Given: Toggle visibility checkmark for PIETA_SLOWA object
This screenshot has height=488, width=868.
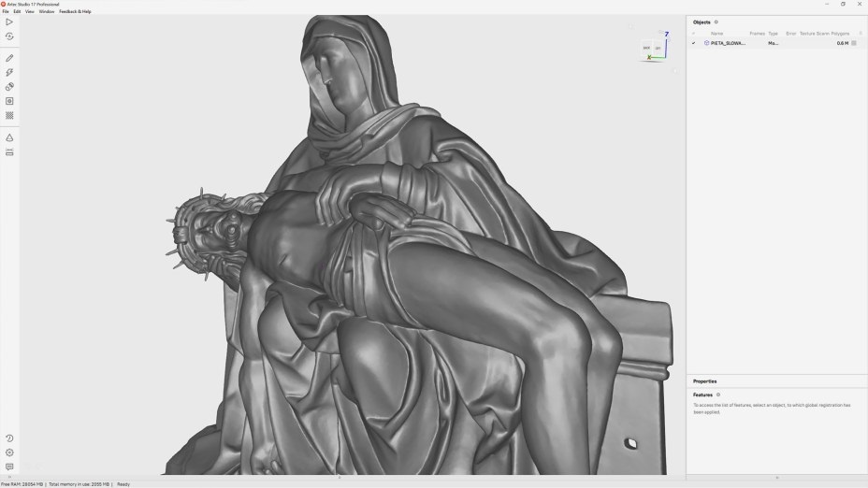Looking at the screenshot, I should pyautogui.click(x=693, y=43).
